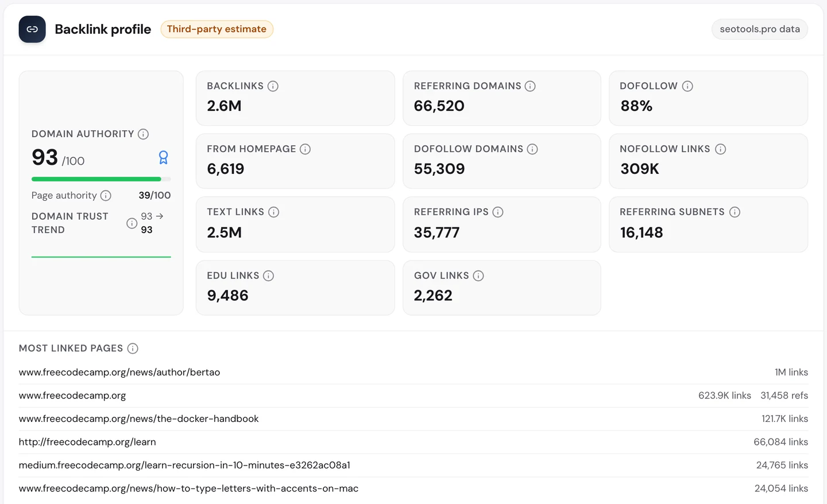Click the 309K nofollow links value
This screenshot has height=504, width=827.
point(640,169)
